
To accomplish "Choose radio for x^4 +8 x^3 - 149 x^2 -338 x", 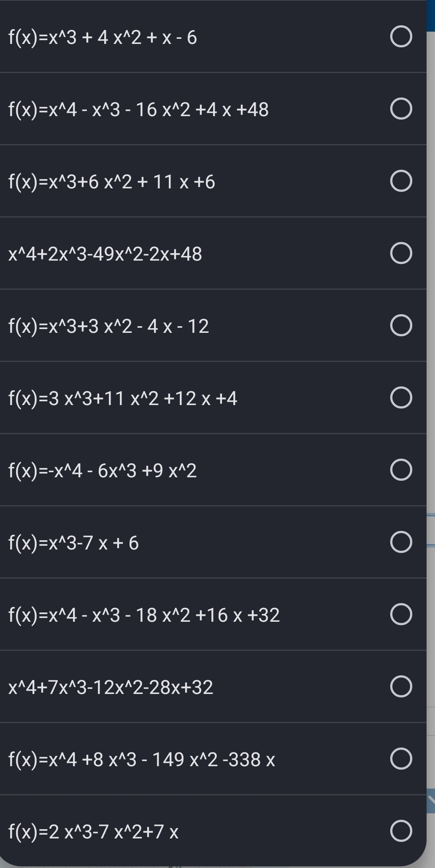I will point(401,759).
